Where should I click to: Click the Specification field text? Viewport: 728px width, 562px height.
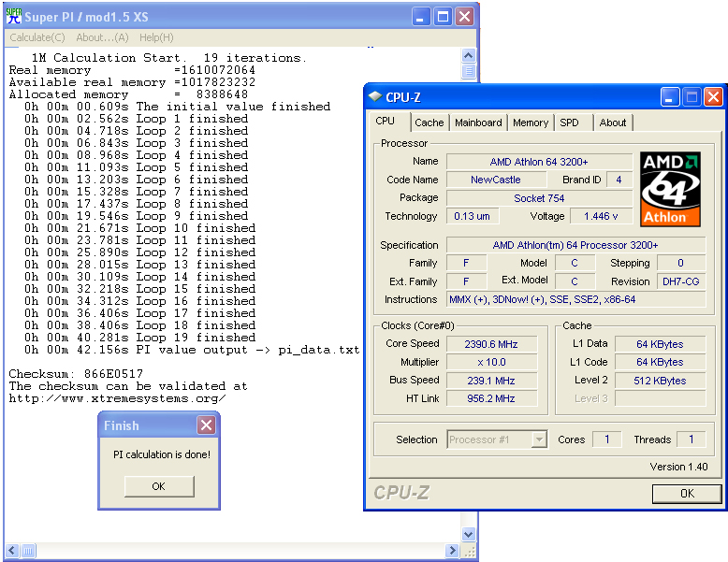[575, 245]
